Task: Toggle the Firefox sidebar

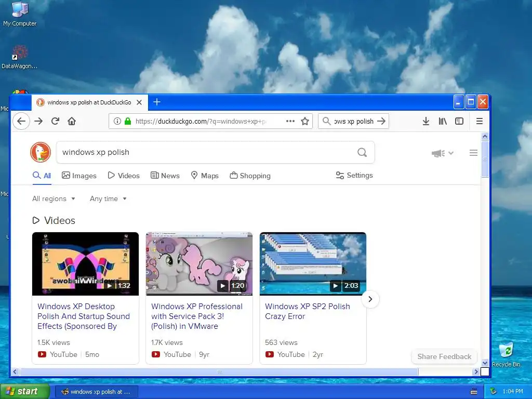Action: click(459, 121)
